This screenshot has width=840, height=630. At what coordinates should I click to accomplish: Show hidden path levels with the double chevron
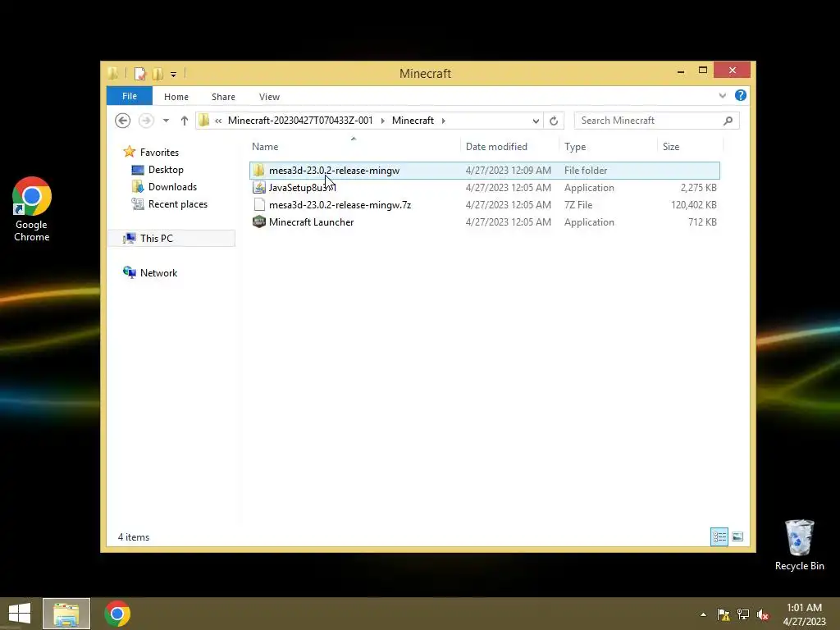point(218,121)
